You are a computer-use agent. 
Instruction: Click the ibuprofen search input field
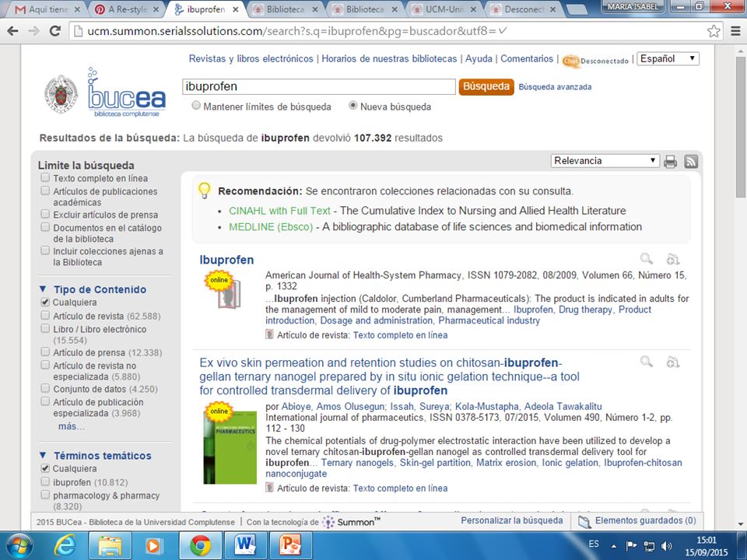coord(319,86)
